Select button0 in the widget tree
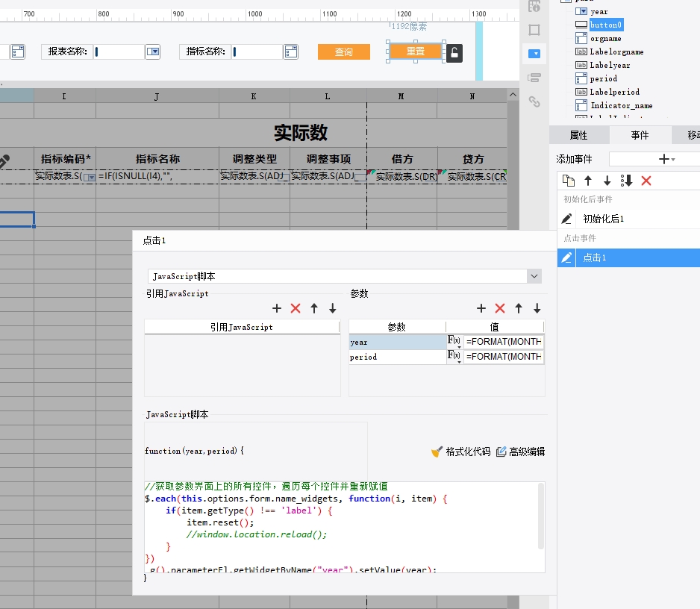The height and width of the screenshot is (609, 700). (606, 25)
